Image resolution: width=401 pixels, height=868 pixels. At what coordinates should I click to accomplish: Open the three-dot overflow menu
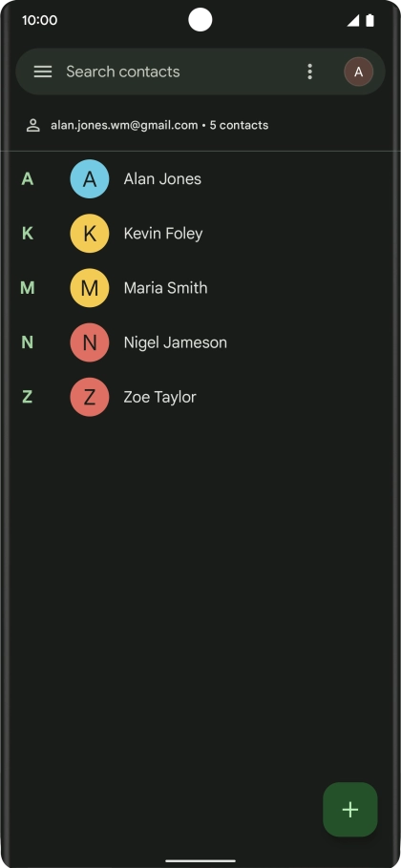pos(309,72)
